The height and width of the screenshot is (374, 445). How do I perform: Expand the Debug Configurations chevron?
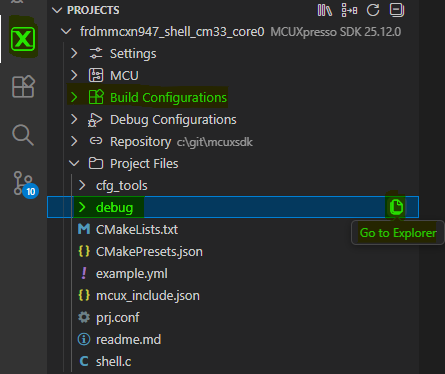(x=74, y=119)
